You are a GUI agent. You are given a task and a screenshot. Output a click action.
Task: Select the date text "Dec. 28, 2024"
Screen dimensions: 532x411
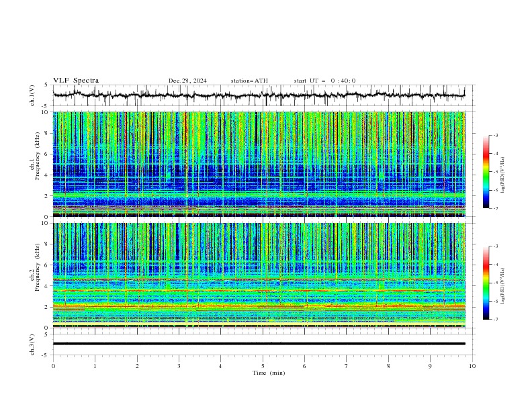point(187,81)
